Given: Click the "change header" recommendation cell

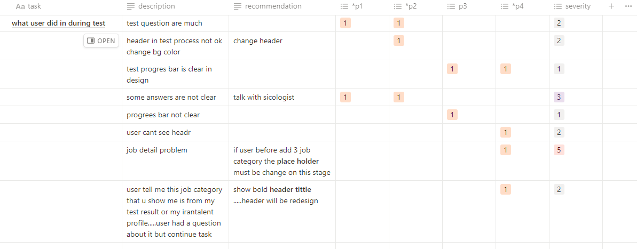Looking at the screenshot, I should (x=258, y=41).
